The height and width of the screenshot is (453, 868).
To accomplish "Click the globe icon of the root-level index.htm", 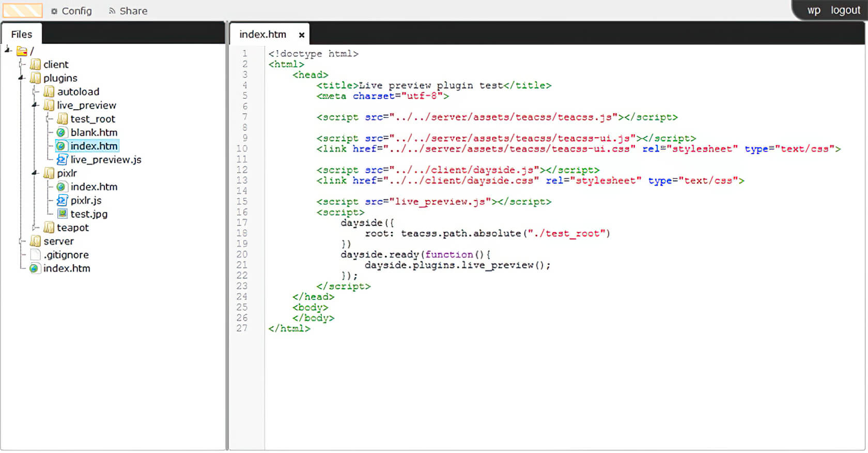I will tap(35, 268).
